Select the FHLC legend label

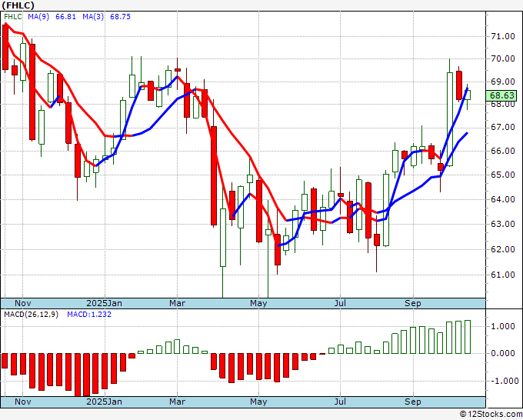point(13,17)
